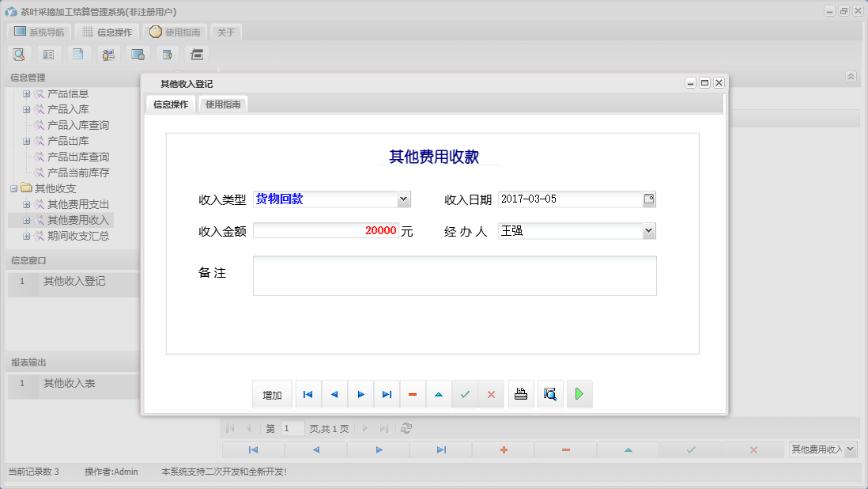
Task: Click the 增加 button to add a record
Action: click(x=272, y=393)
